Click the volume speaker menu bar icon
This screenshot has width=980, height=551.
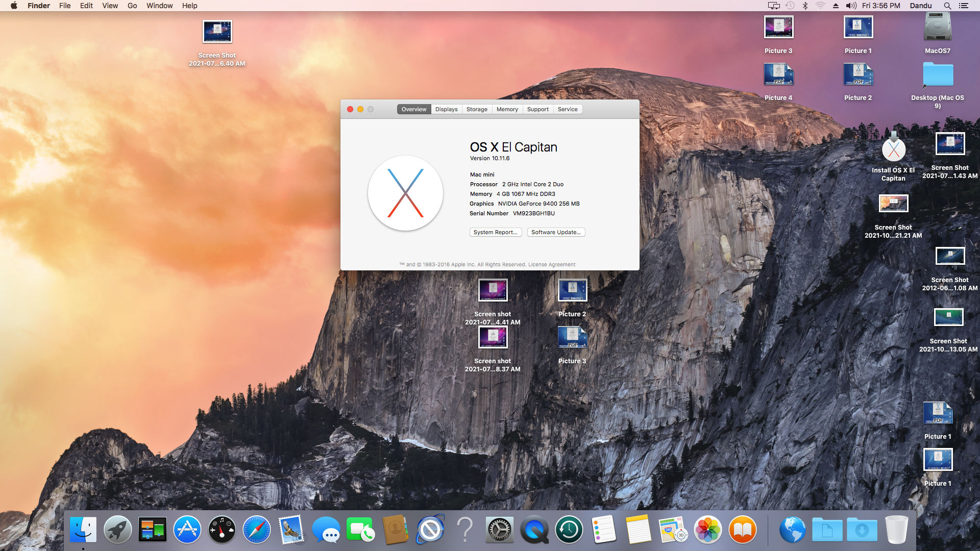[851, 6]
